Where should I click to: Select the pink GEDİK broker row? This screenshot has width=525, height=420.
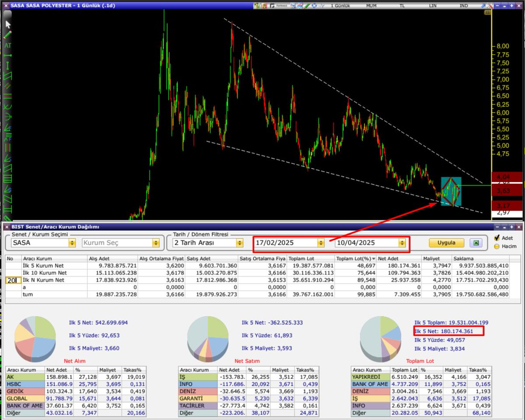tap(76, 391)
